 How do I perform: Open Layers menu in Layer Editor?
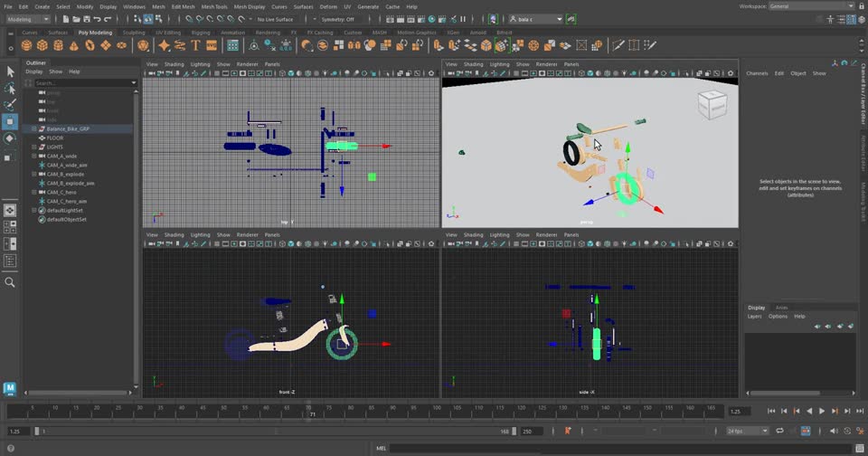pos(754,317)
